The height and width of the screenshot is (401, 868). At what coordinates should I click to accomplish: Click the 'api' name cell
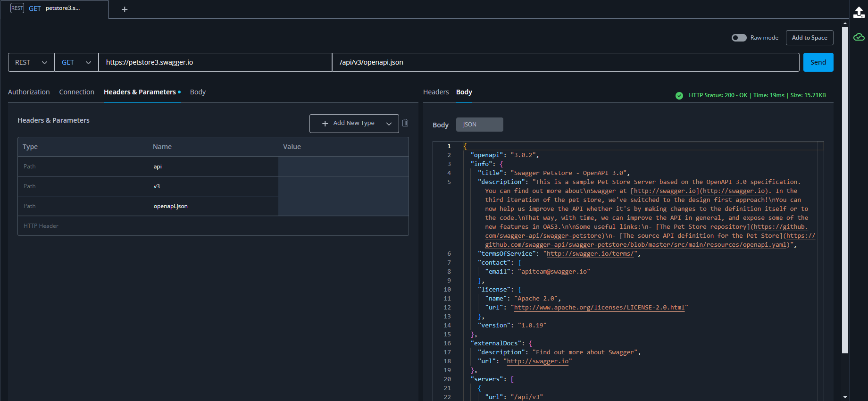(x=213, y=167)
